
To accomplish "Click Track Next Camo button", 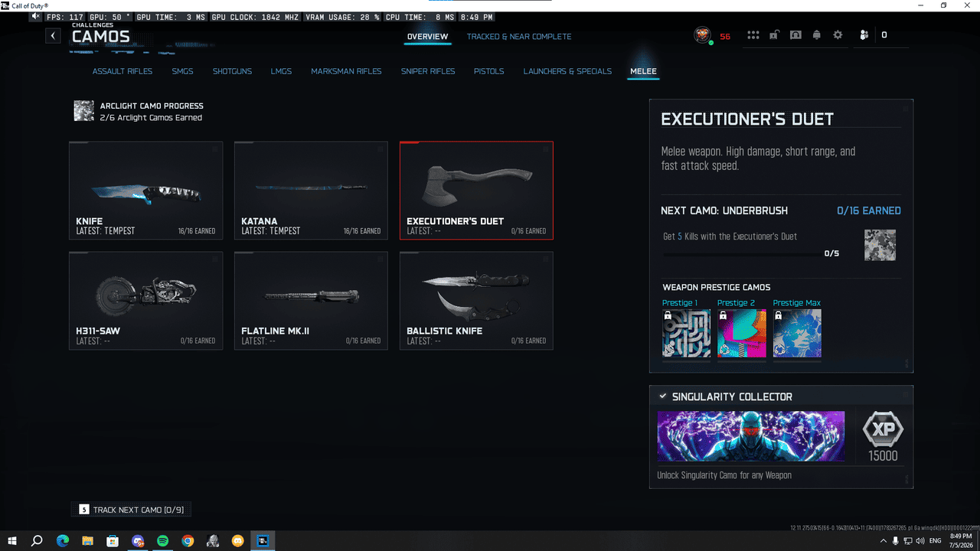I will coord(132,510).
